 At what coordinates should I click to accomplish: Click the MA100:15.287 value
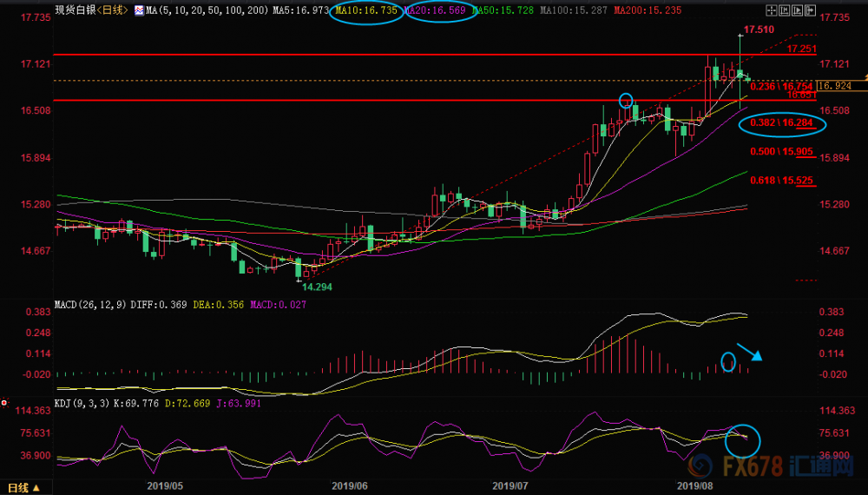click(574, 10)
